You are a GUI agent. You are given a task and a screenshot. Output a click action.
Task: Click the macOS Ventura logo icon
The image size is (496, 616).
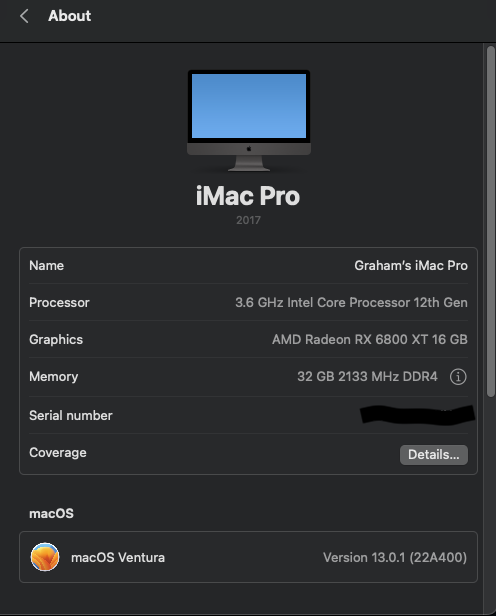(45, 557)
